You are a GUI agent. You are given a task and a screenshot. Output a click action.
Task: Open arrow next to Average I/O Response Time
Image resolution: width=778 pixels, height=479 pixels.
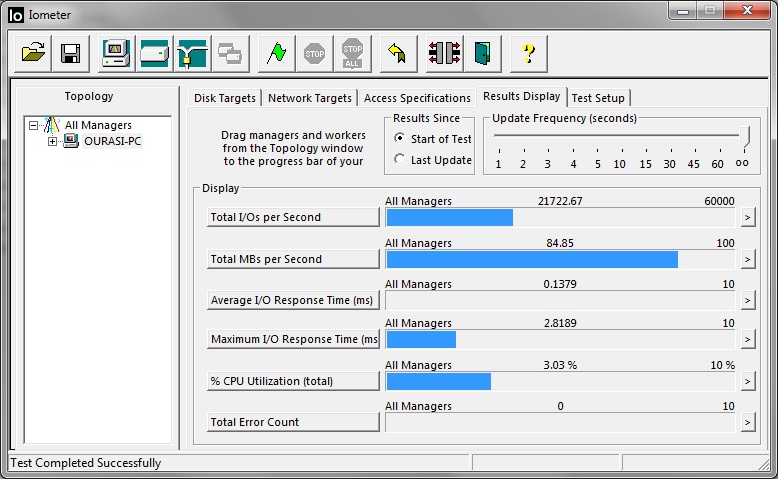click(x=748, y=300)
